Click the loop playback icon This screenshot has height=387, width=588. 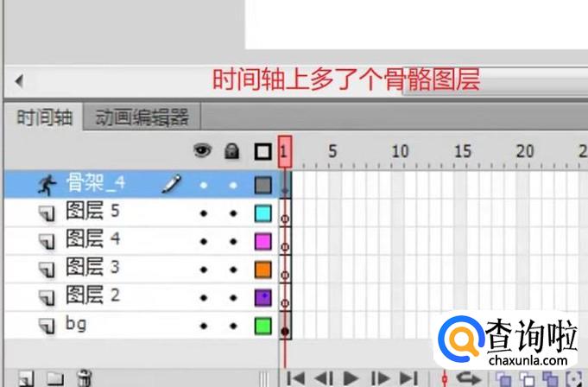point(470,378)
